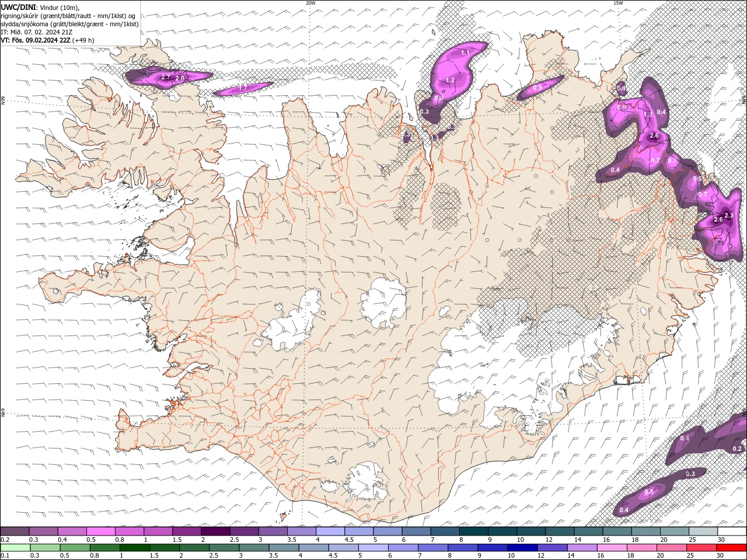Click the 2.0 snowfall value on the map
Screen dimensions: 747x560
(x=179, y=78)
